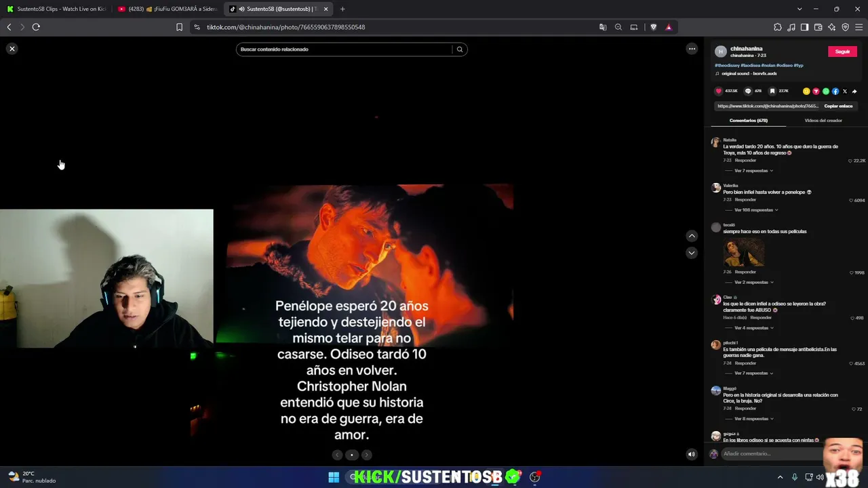The width and height of the screenshot is (868, 488).
Task: Share via yellow repost icon
Action: [x=806, y=91]
